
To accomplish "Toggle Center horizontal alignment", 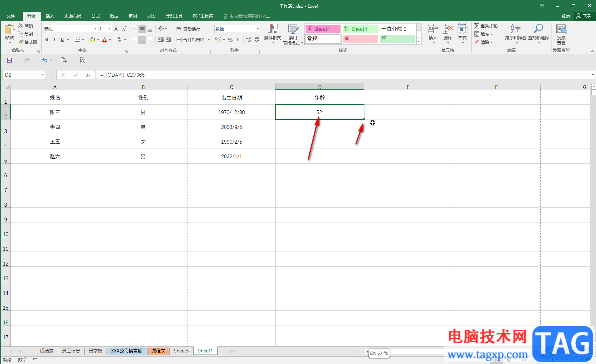I will click(142, 40).
